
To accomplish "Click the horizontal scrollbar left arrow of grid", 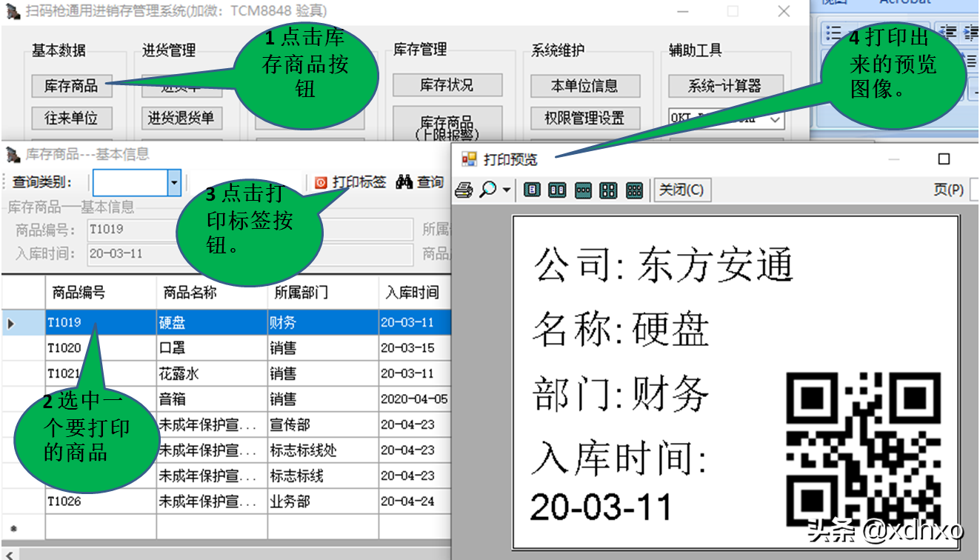I will point(8,553).
